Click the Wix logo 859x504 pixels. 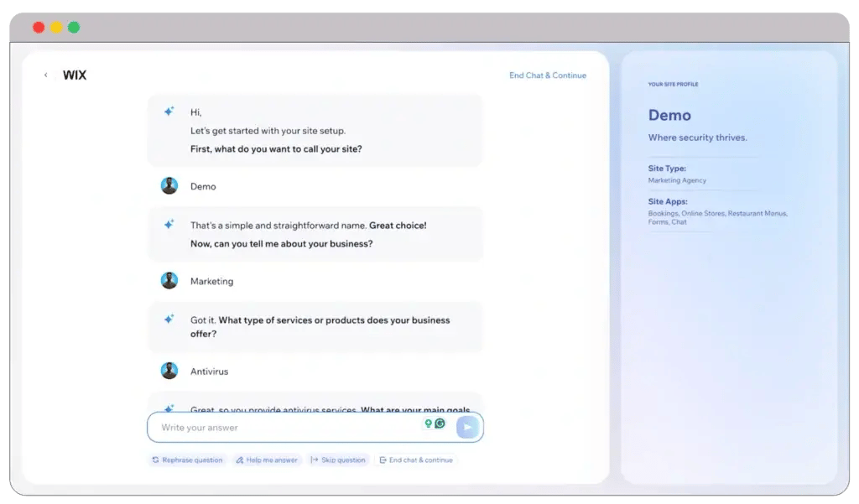click(75, 75)
